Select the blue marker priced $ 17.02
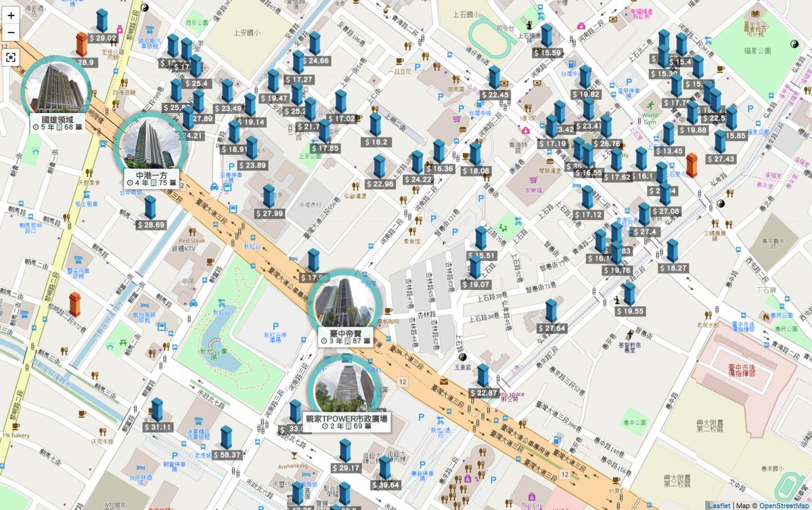This screenshot has width=812, height=510. tap(340, 102)
